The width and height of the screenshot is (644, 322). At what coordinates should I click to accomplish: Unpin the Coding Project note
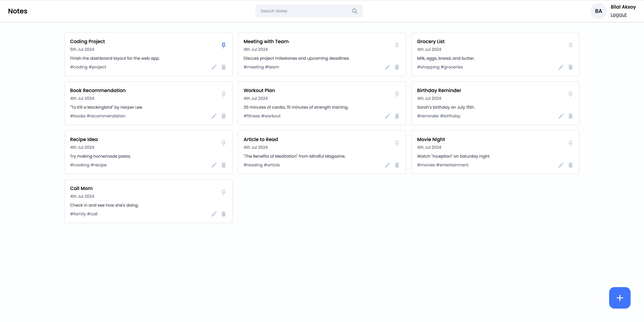tap(224, 45)
